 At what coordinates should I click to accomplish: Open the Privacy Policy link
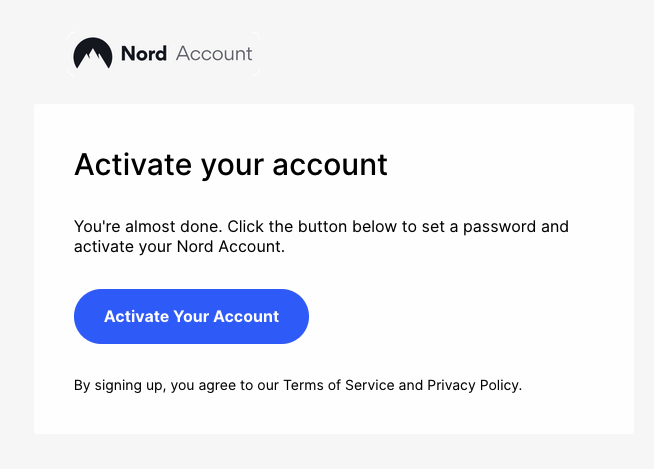coord(473,385)
